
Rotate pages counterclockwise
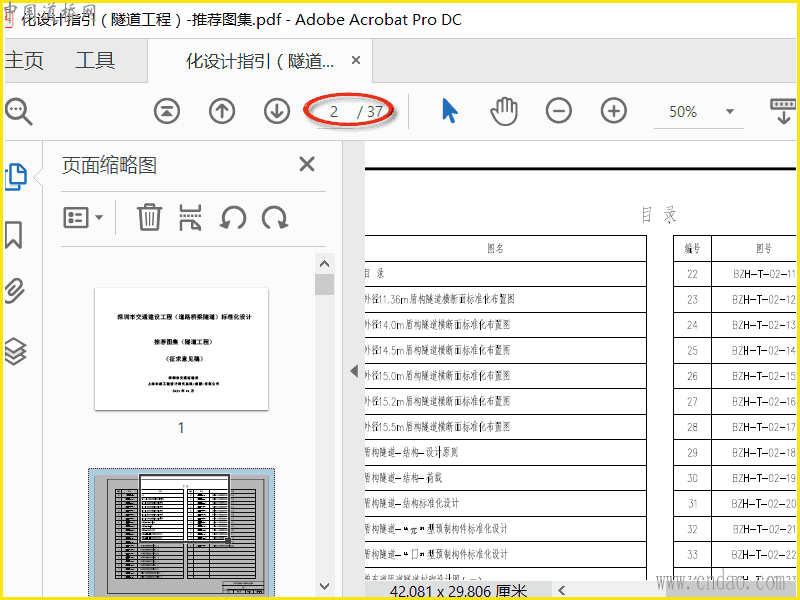coord(233,218)
